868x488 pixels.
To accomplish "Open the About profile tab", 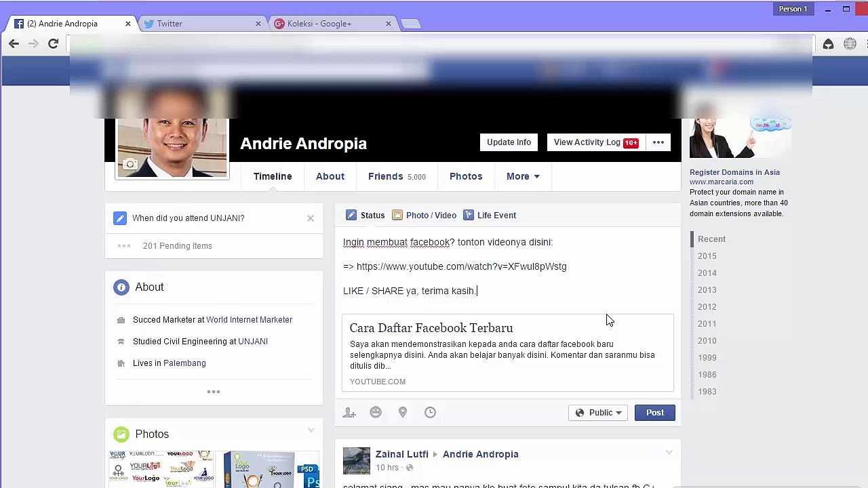I will tap(330, 176).
